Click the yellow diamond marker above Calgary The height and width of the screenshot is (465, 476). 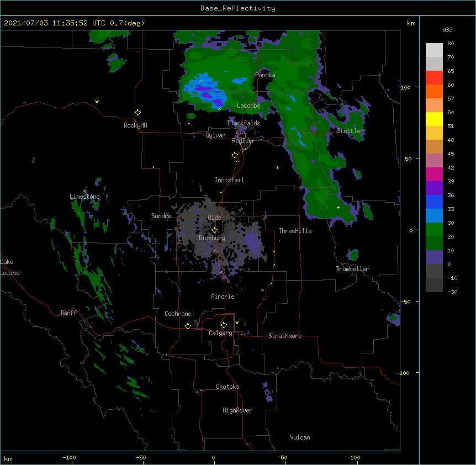click(224, 325)
